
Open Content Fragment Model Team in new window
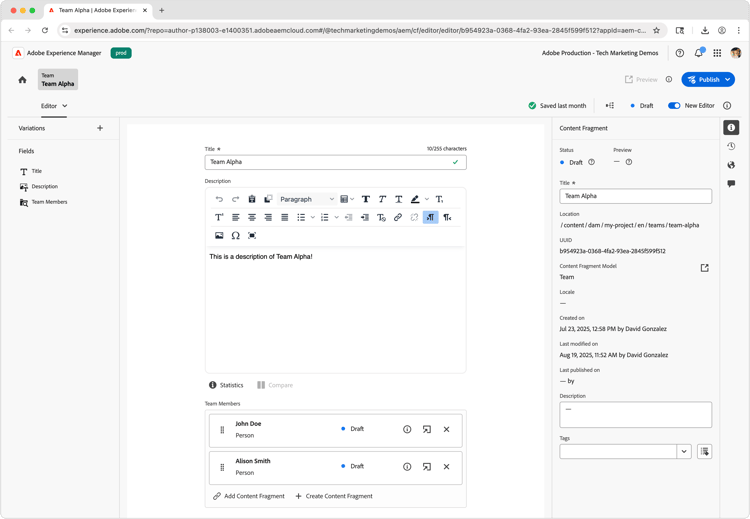point(705,268)
